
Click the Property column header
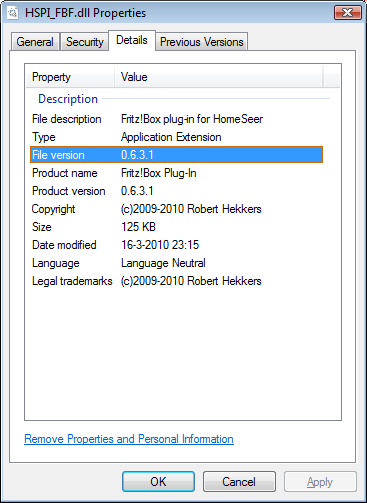(x=70, y=77)
